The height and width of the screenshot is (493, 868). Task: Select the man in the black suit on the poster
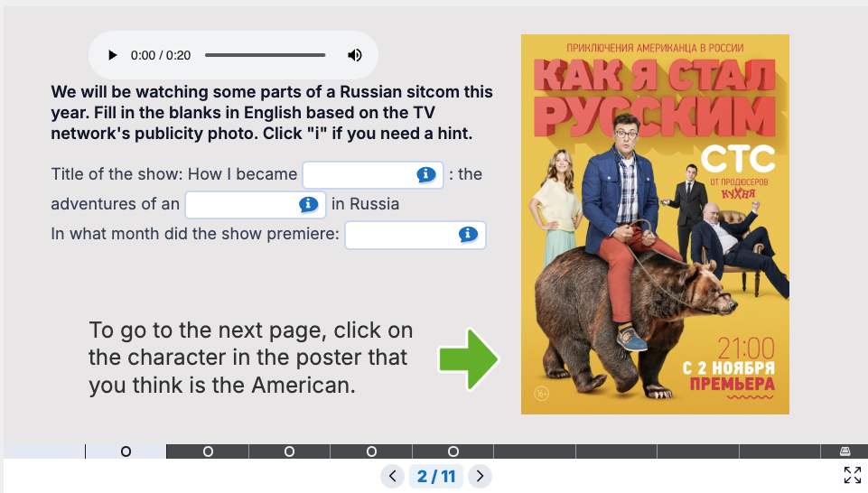[688, 210]
